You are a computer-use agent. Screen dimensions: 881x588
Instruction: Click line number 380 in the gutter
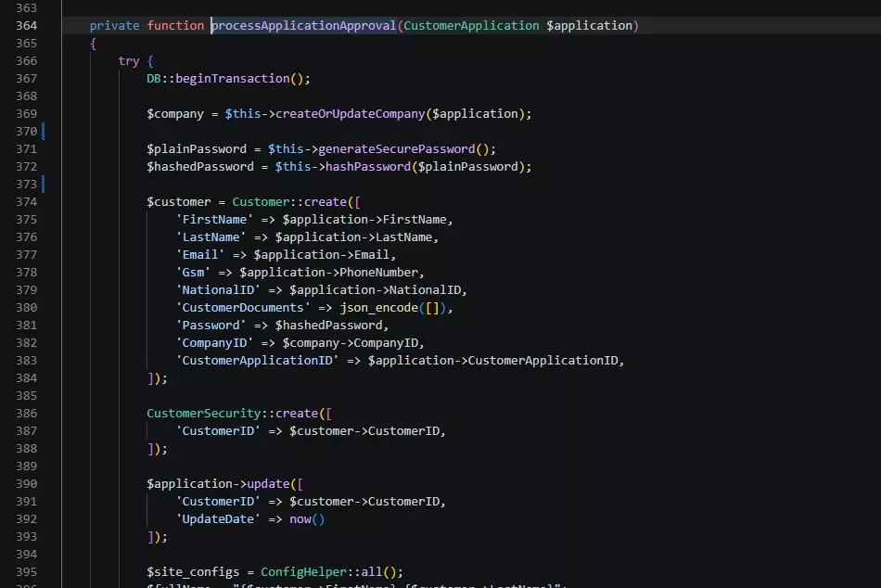[x=26, y=308]
